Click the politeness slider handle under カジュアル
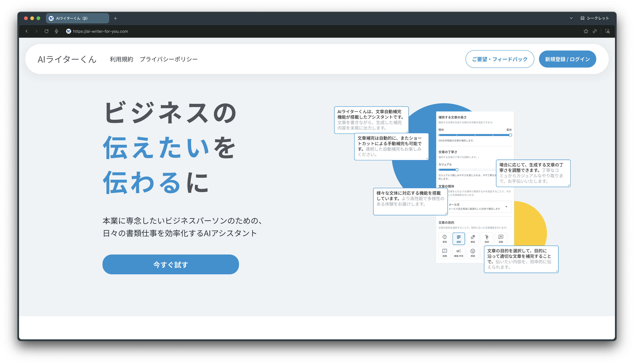Viewport: 634px width, 364px height. tap(457, 170)
